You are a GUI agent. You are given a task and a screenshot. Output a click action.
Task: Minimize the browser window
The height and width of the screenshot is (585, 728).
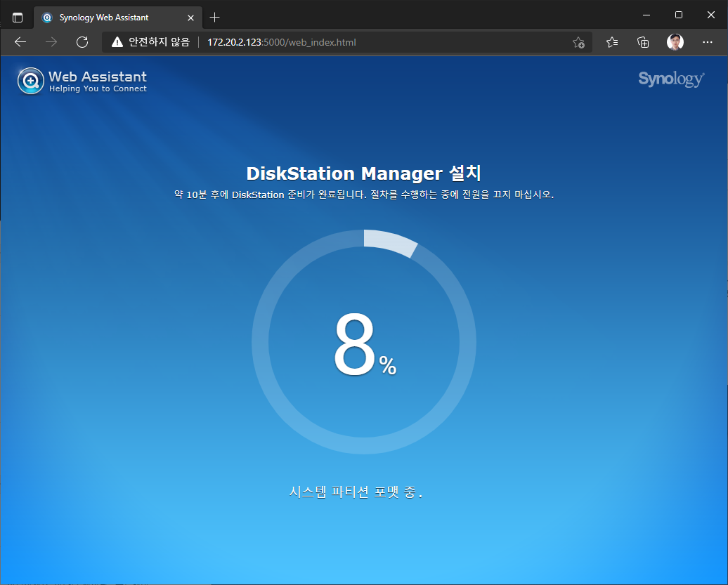tap(646, 15)
